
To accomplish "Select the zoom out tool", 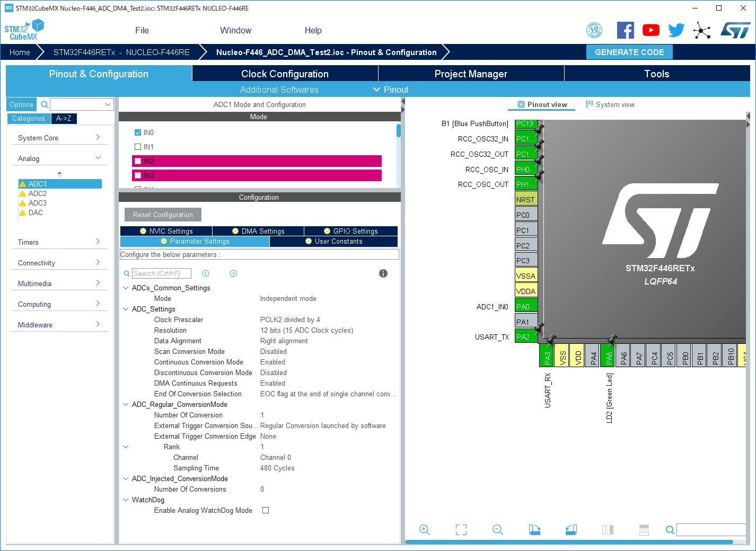I will [x=497, y=529].
